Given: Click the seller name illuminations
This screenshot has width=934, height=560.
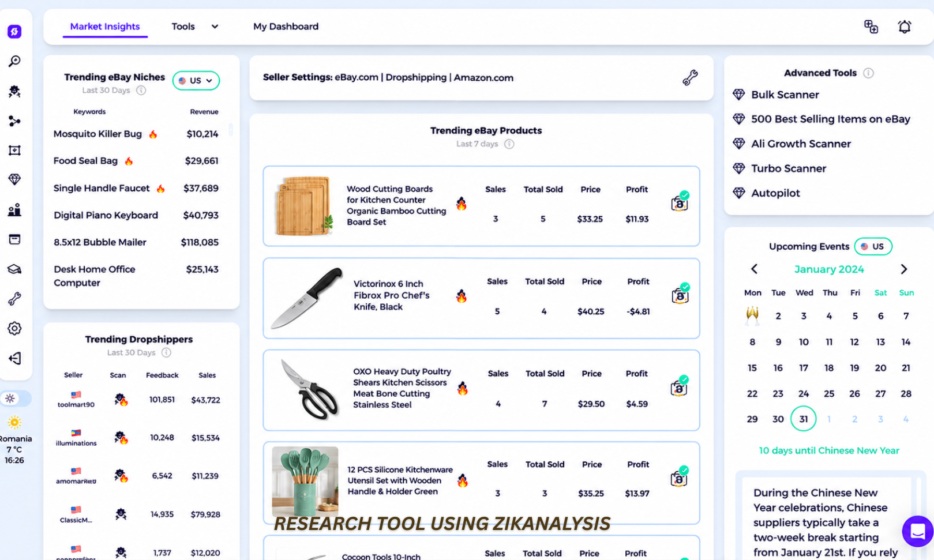Looking at the screenshot, I should tap(76, 443).
